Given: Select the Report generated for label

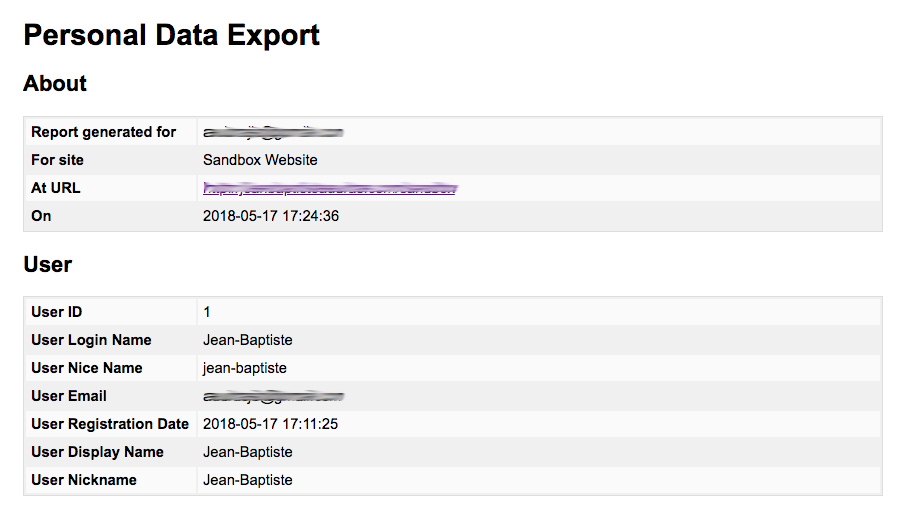Looking at the screenshot, I should coord(103,132).
